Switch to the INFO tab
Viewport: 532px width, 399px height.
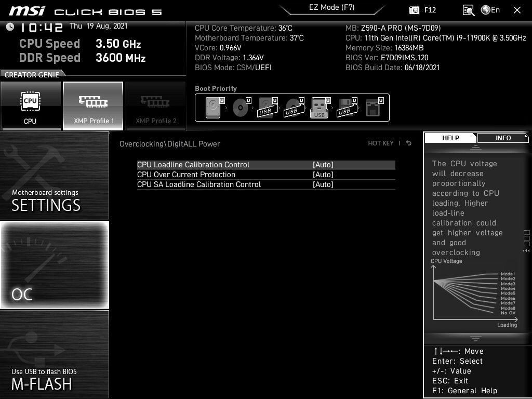click(503, 138)
